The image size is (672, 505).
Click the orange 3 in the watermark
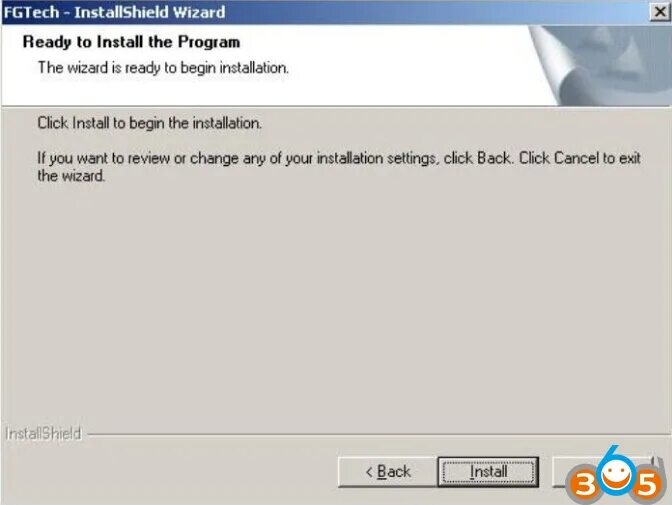(x=583, y=484)
